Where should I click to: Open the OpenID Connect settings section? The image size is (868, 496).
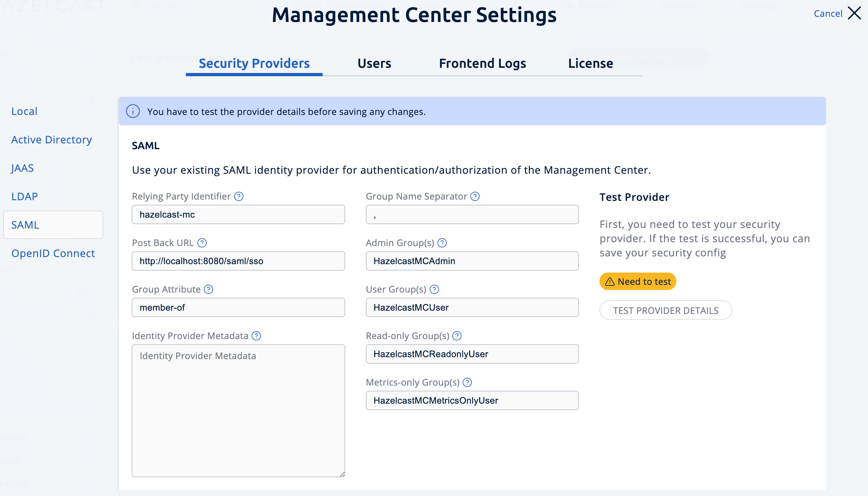[53, 253]
